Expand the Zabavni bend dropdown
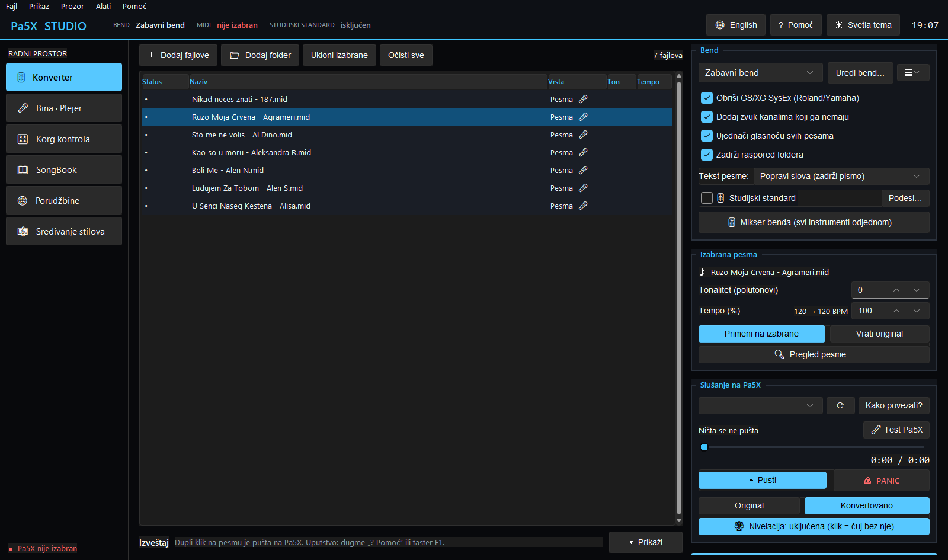Image resolution: width=948 pixels, height=560 pixels. click(761, 72)
